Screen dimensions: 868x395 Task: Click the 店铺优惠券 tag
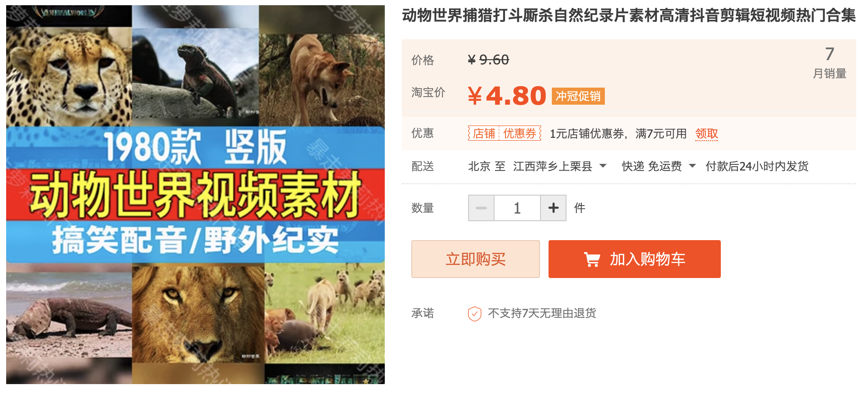[x=505, y=134]
